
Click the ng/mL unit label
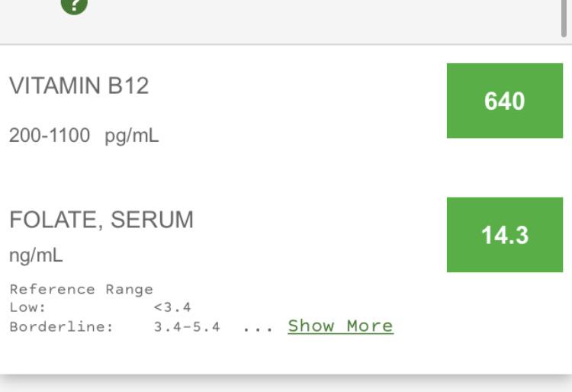(x=36, y=255)
